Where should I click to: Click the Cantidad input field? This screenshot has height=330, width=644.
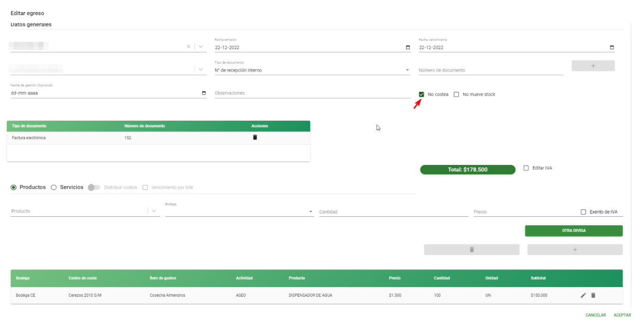coord(393,212)
